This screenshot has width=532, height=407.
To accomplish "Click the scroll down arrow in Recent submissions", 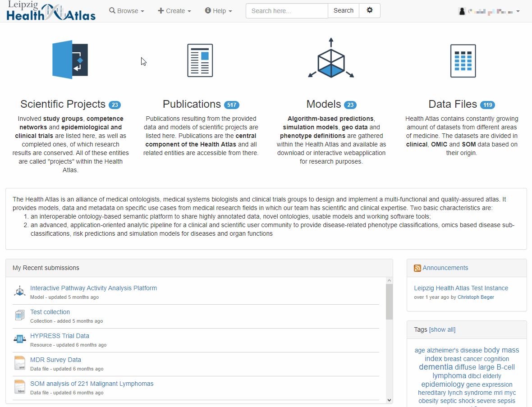I will click(x=389, y=400).
